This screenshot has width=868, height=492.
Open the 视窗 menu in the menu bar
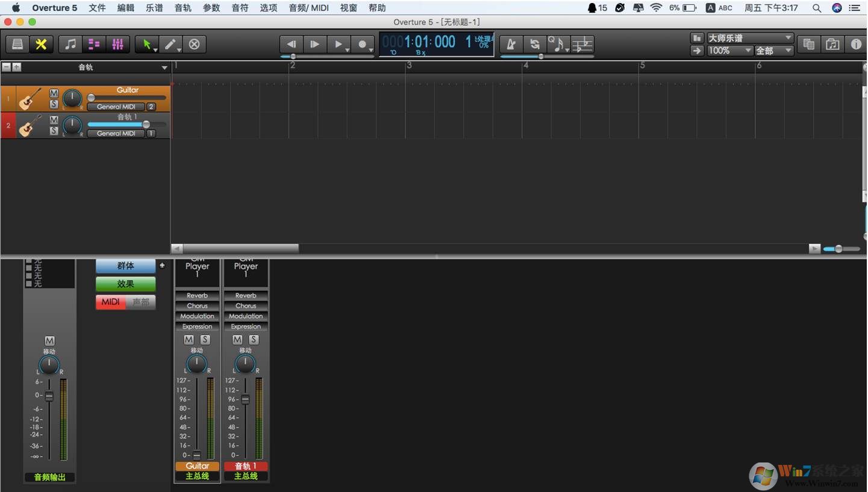(348, 8)
